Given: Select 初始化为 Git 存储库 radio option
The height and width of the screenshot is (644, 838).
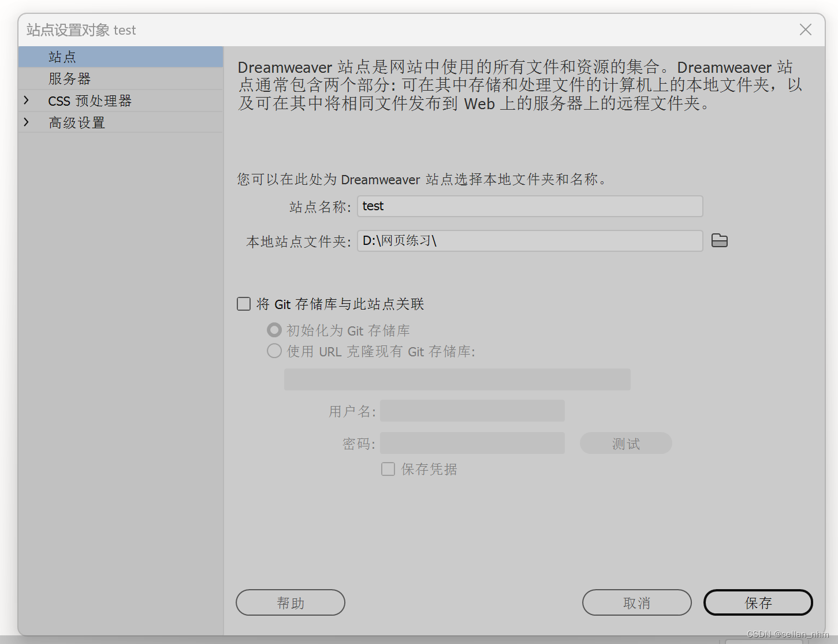Looking at the screenshot, I should pyautogui.click(x=274, y=330).
